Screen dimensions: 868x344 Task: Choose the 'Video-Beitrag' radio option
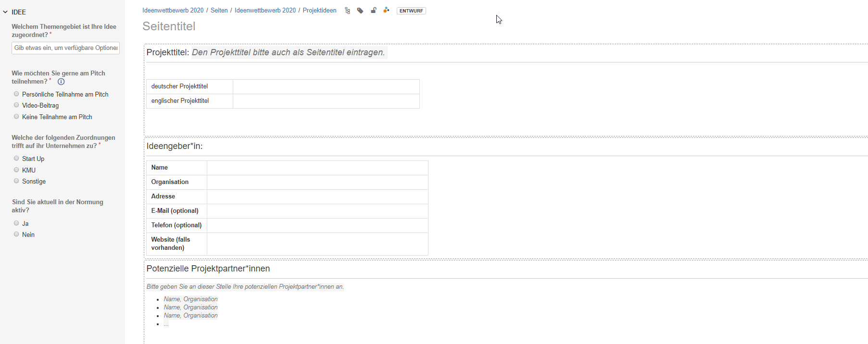tap(16, 105)
